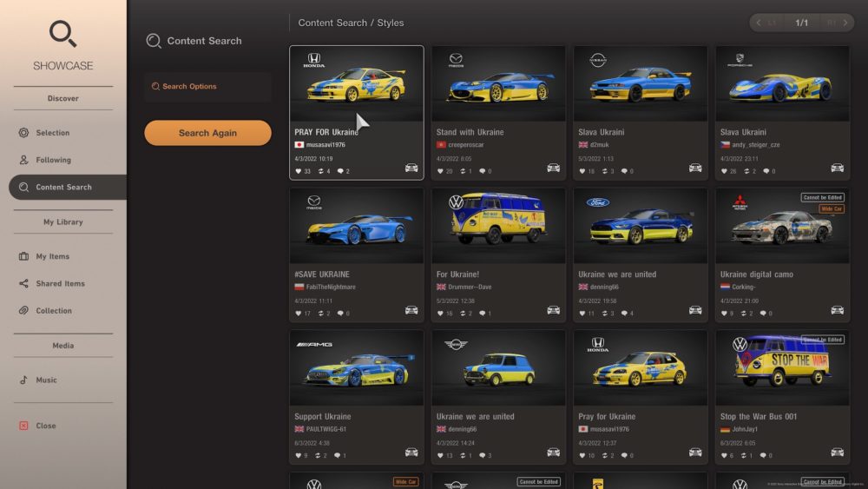Image resolution: width=868 pixels, height=489 pixels.
Task: Click repost icon on Ukraine digital camo card
Action: pos(746,314)
